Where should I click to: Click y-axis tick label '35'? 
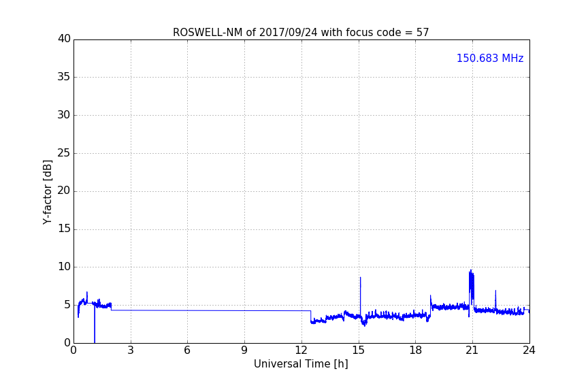coord(64,77)
